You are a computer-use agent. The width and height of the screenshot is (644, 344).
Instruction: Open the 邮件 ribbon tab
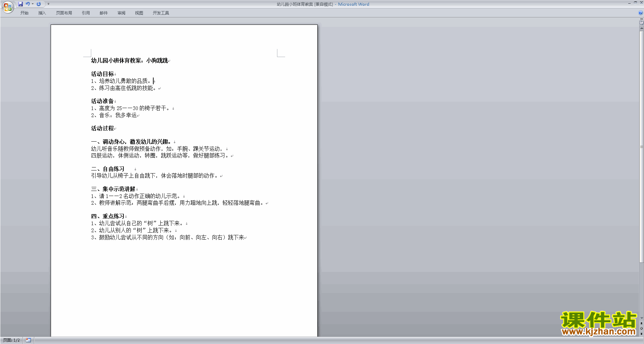point(104,13)
